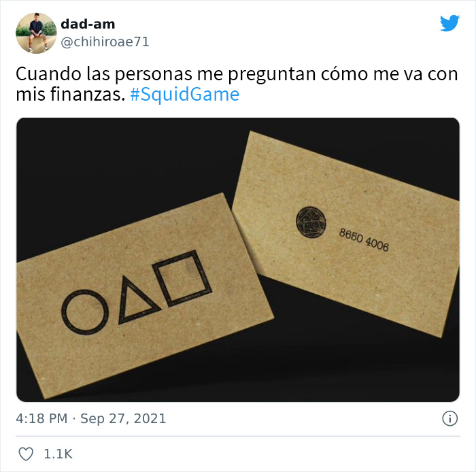Click the round black emblem on the right card

coord(311,222)
